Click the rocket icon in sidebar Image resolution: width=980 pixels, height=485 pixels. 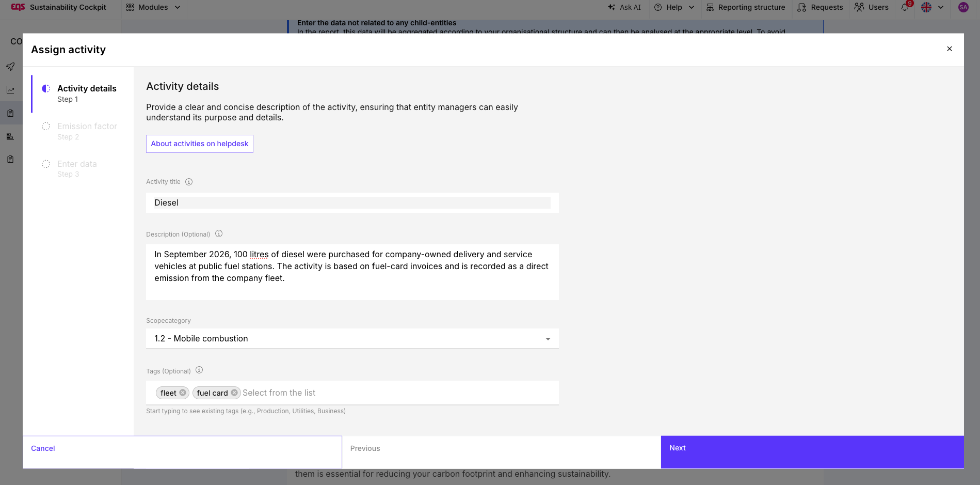coord(10,67)
